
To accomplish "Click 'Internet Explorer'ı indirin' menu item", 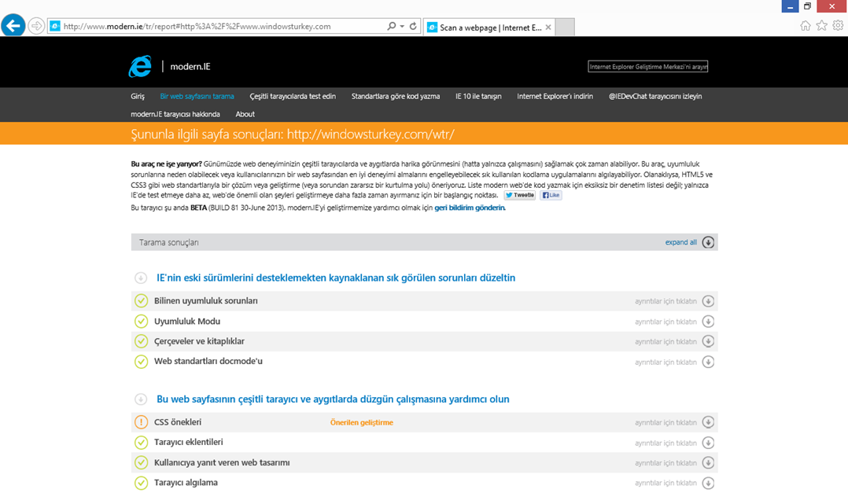I will click(555, 96).
